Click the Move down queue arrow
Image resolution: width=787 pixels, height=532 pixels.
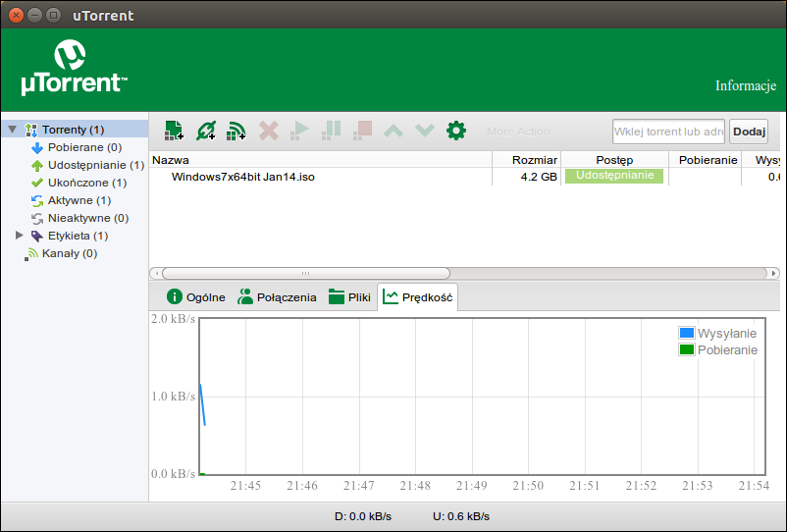pyautogui.click(x=425, y=131)
